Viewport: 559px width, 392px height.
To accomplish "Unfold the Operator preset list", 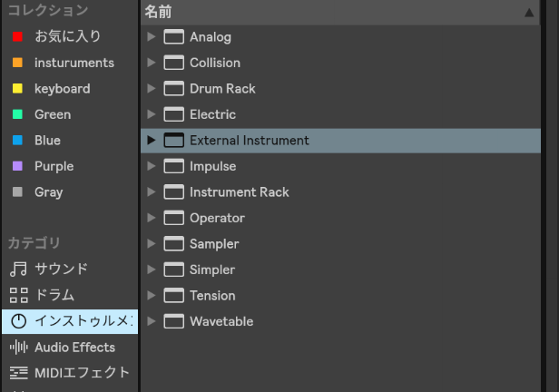I will pyautogui.click(x=152, y=218).
